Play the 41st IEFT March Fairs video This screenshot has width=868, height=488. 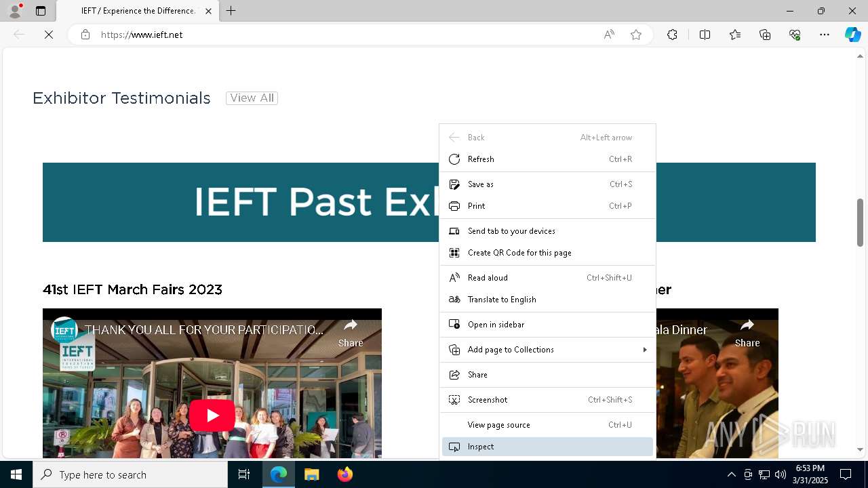[212, 415]
